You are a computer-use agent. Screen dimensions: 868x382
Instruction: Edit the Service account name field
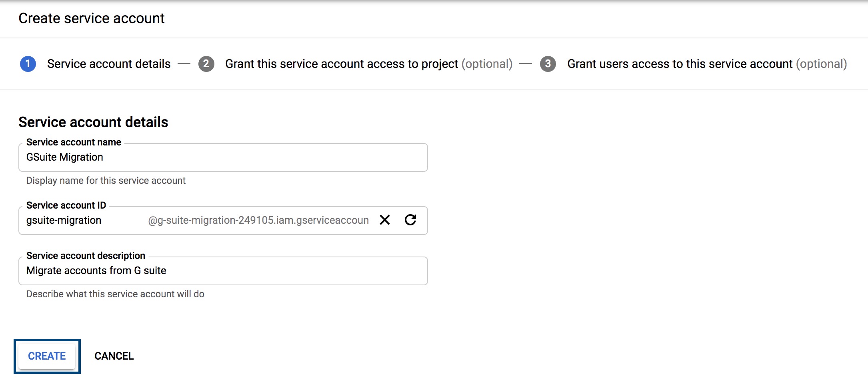(223, 157)
